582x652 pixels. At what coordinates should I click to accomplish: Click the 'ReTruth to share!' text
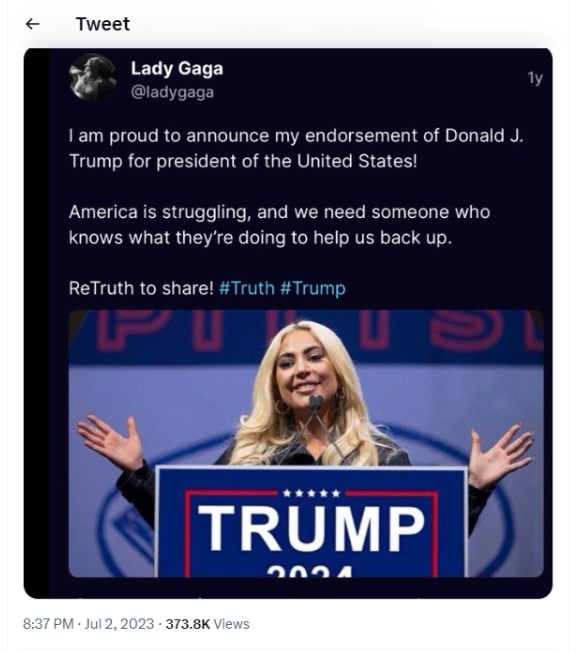[x=141, y=288]
